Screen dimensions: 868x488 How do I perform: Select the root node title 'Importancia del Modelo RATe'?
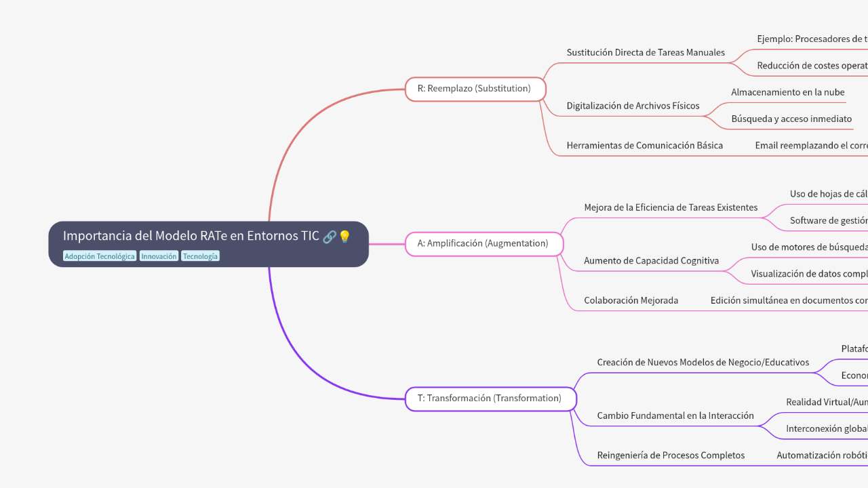coord(191,236)
